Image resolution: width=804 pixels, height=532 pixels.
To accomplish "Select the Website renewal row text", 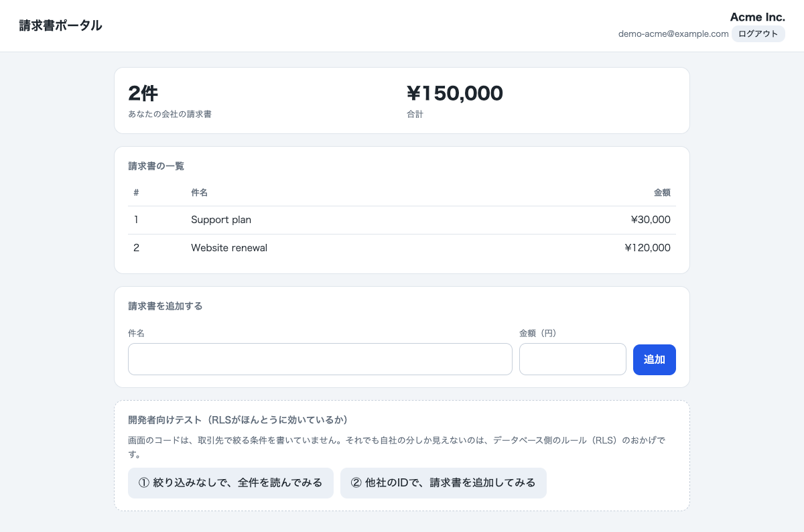I will [229, 248].
